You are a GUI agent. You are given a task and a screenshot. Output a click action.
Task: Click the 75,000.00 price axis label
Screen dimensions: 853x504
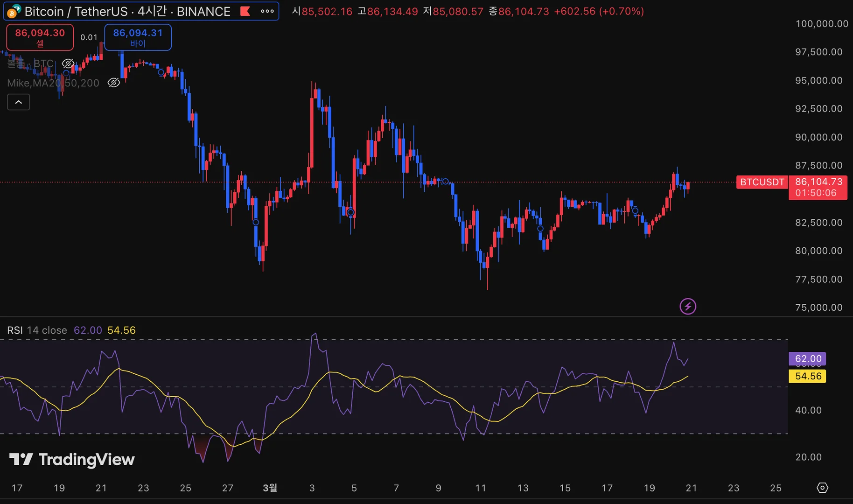819,308
